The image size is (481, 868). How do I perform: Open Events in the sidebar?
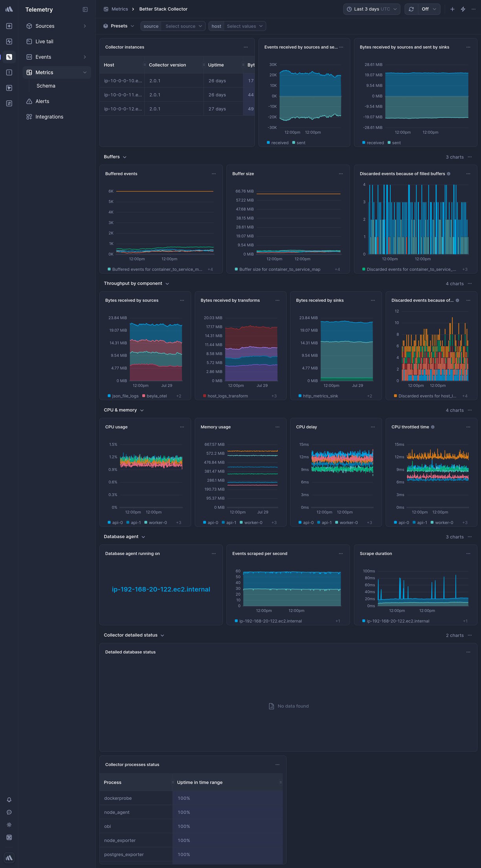(57, 57)
